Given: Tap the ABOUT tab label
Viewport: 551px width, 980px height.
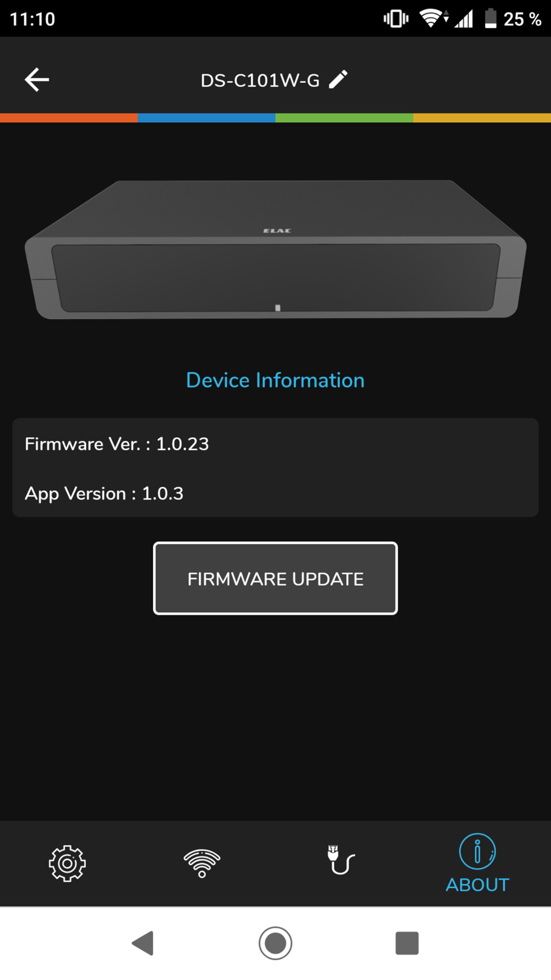Looking at the screenshot, I should pyautogui.click(x=477, y=885).
